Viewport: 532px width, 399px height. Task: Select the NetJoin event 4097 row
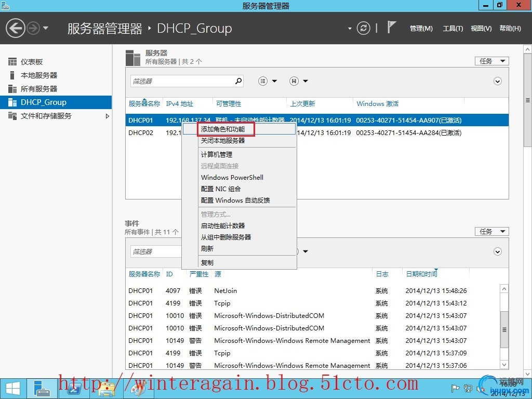[x=312, y=291]
